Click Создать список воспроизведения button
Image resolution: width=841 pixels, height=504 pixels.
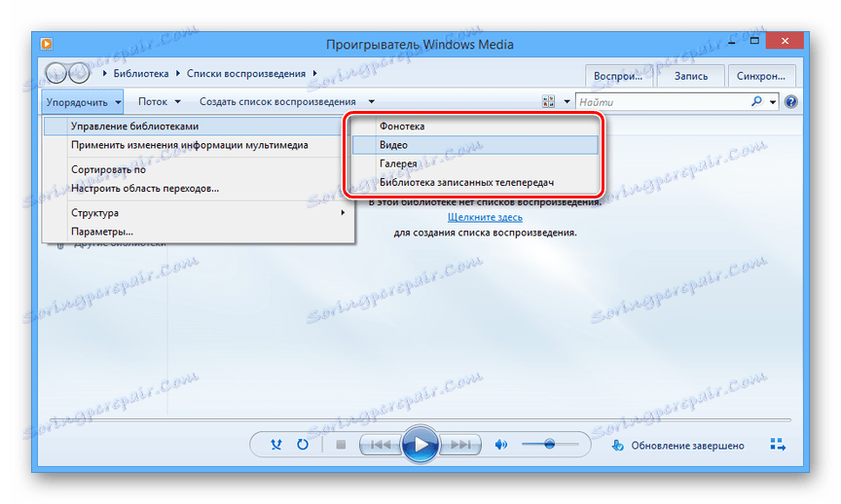click(277, 101)
